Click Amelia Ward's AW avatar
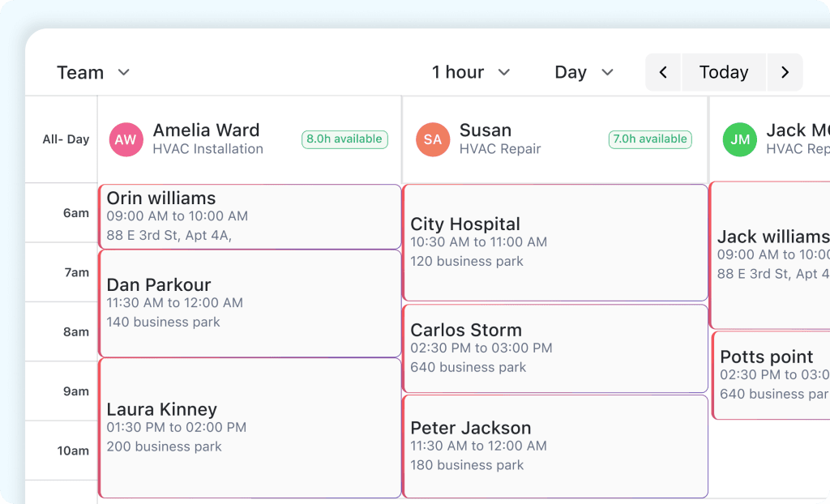The height and width of the screenshot is (504, 830). 126,139
